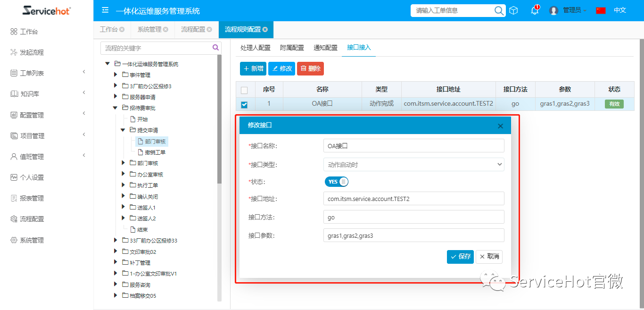Image resolution: width=644 pixels, height=310 pixels.
Task: Close the 系统管理 tab using its X icon
Action: coord(165,29)
